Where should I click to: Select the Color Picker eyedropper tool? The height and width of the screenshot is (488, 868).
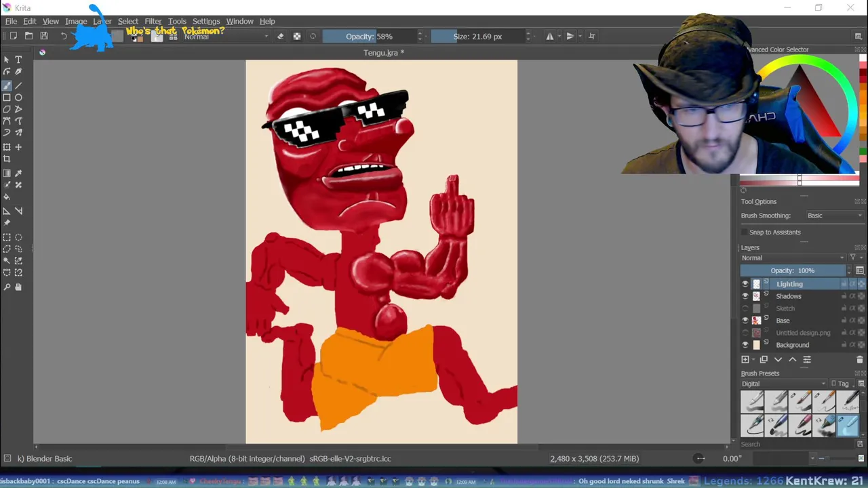[18, 174]
